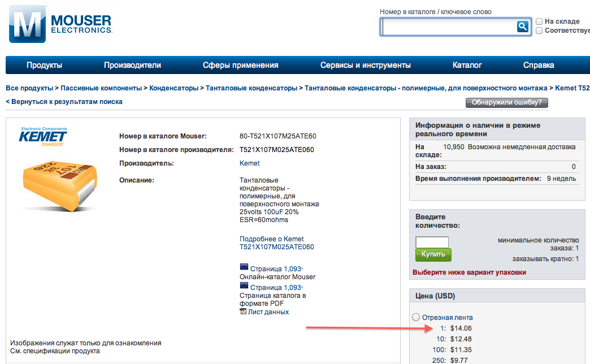This screenshot has width=590, height=364.
Task: Open the Сервисы и инструменты menu
Action: click(366, 65)
